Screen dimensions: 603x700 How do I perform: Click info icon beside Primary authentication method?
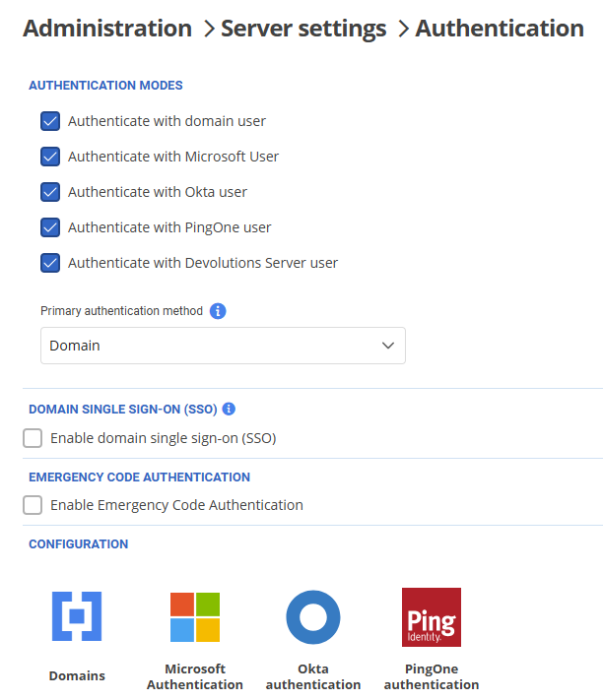tap(219, 311)
